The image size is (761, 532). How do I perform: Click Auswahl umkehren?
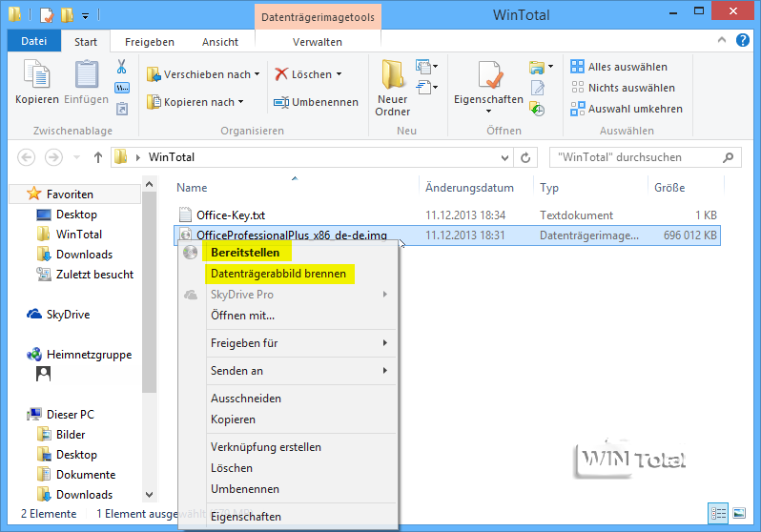click(627, 109)
